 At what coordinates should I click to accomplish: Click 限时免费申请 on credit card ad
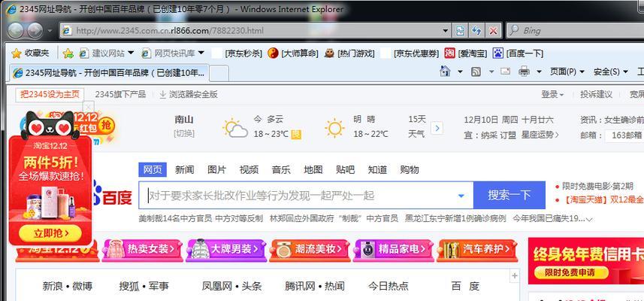pos(571,272)
